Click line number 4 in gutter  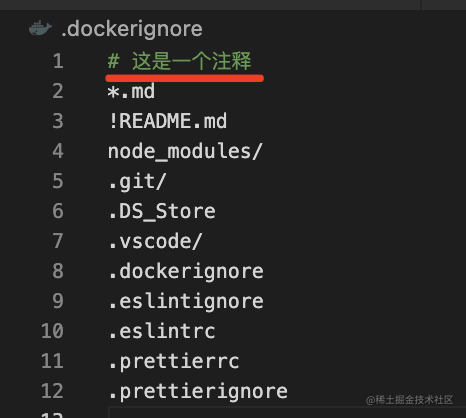point(58,151)
